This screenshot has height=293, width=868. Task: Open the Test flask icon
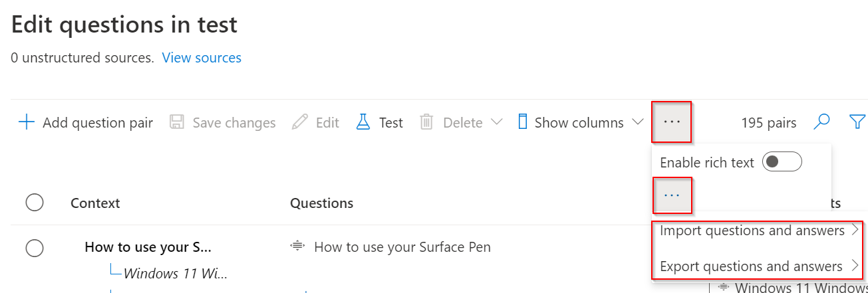tap(362, 122)
